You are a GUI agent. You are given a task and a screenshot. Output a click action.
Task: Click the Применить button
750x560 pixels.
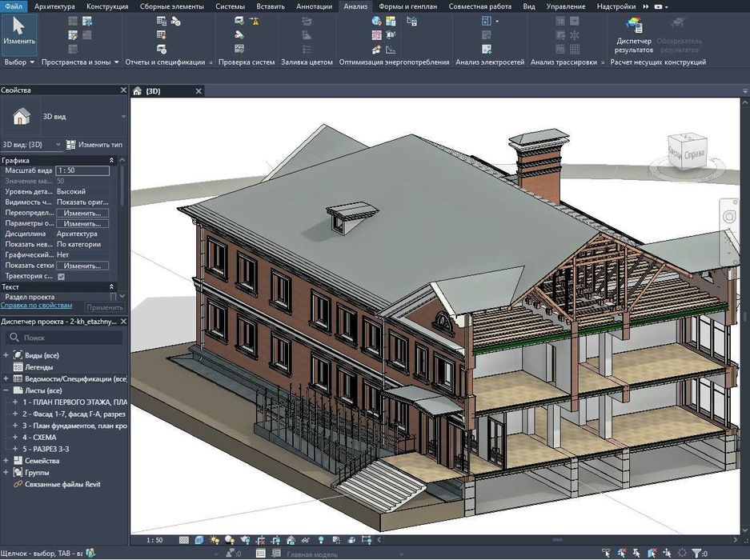click(x=105, y=307)
